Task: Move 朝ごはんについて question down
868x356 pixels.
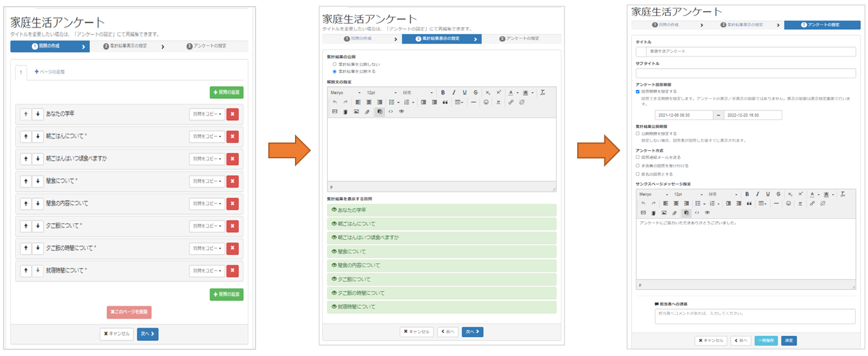Action: point(38,136)
